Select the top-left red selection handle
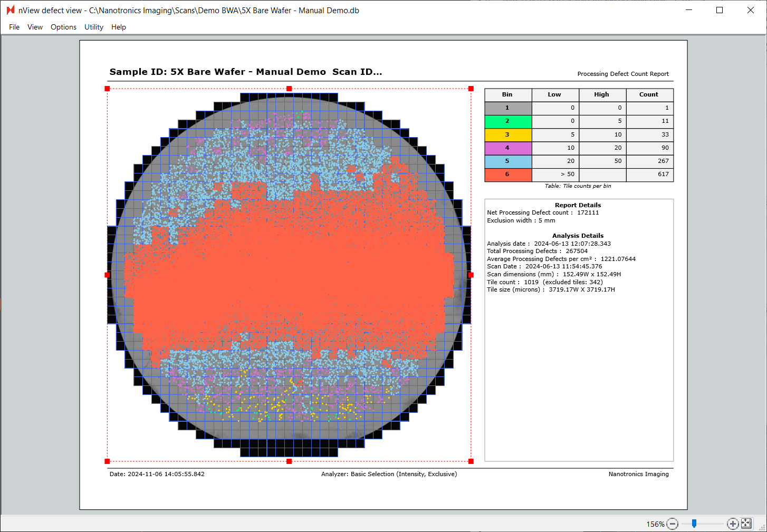Viewport: 767px width, 532px height. point(108,89)
